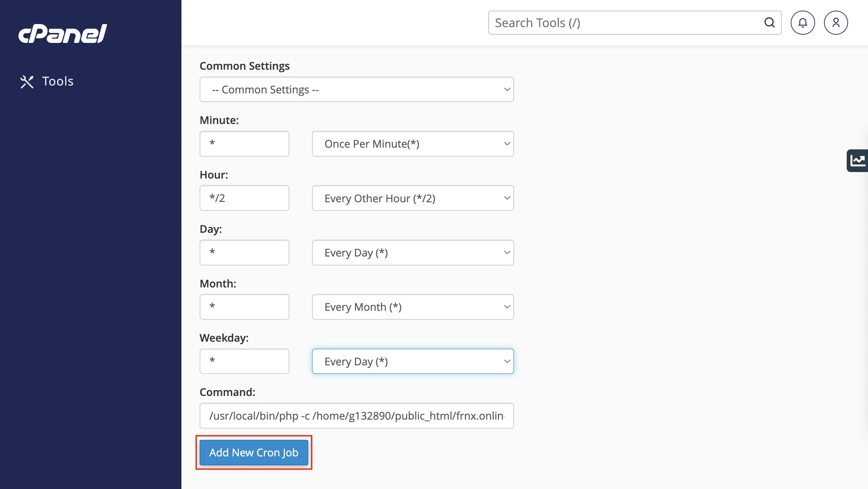This screenshot has height=489, width=868.
Task: Focus the Search Tools field
Action: 634,23
